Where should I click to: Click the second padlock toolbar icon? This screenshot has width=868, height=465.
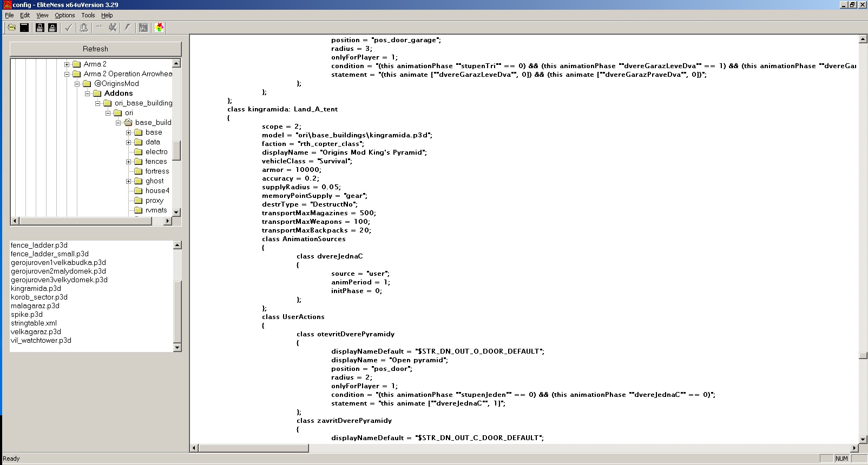[x=52, y=28]
